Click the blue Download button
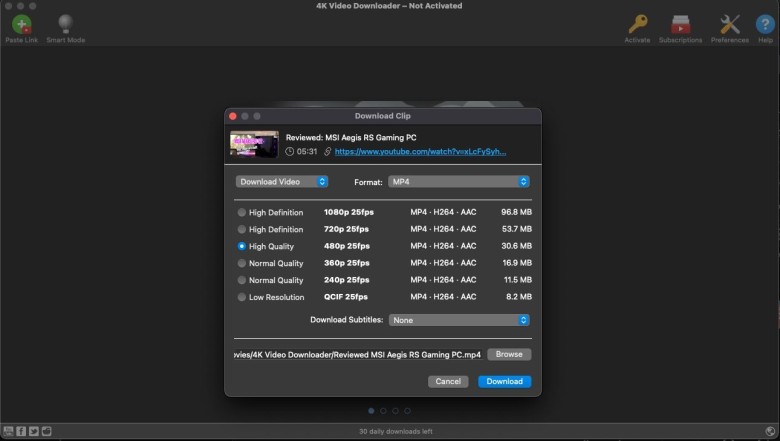 pos(504,381)
